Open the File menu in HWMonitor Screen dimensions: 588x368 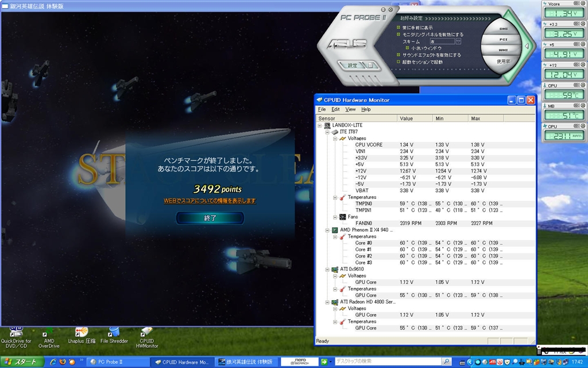click(x=322, y=109)
